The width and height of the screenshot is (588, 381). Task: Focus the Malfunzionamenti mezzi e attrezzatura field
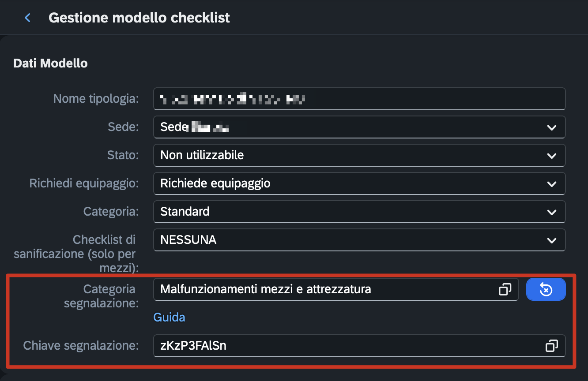point(336,289)
